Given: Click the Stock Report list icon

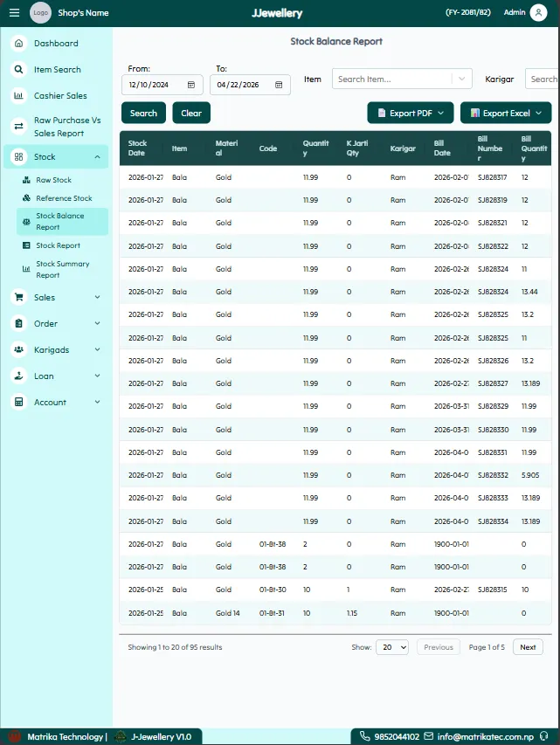Looking at the screenshot, I should tap(26, 245).
